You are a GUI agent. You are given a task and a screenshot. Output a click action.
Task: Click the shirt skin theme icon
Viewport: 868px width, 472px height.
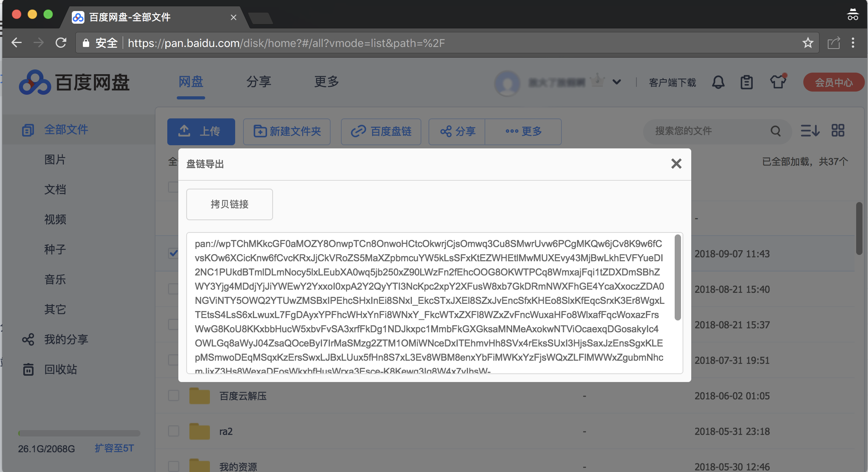[x=778, y=82]
